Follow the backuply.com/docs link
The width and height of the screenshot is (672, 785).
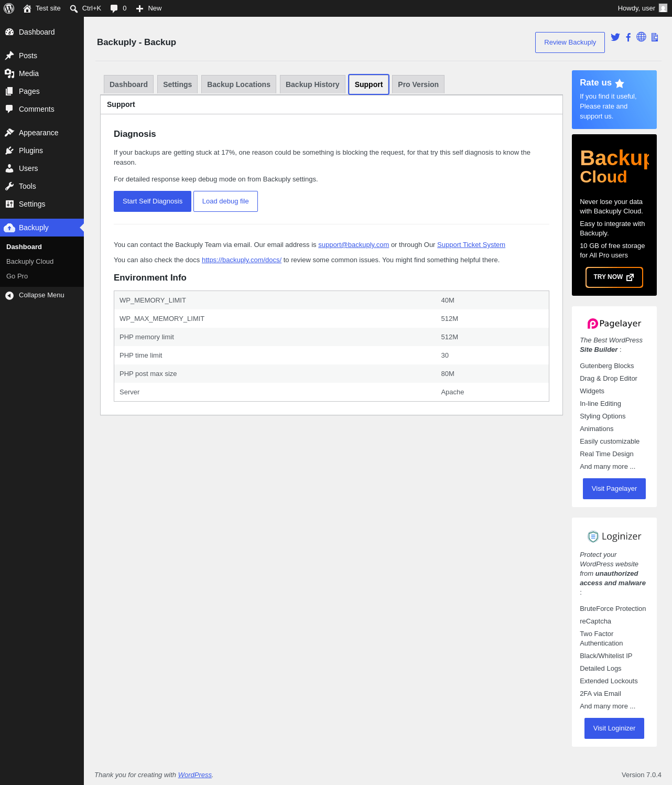click(242, 260)
